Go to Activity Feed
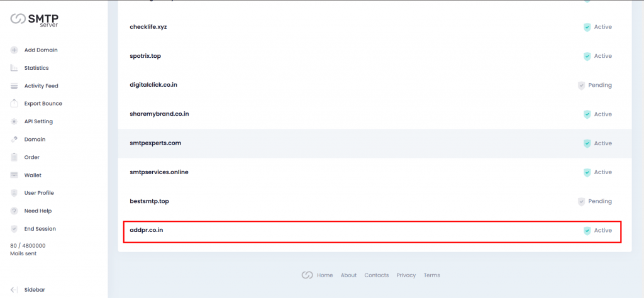 tap(41, 86)
